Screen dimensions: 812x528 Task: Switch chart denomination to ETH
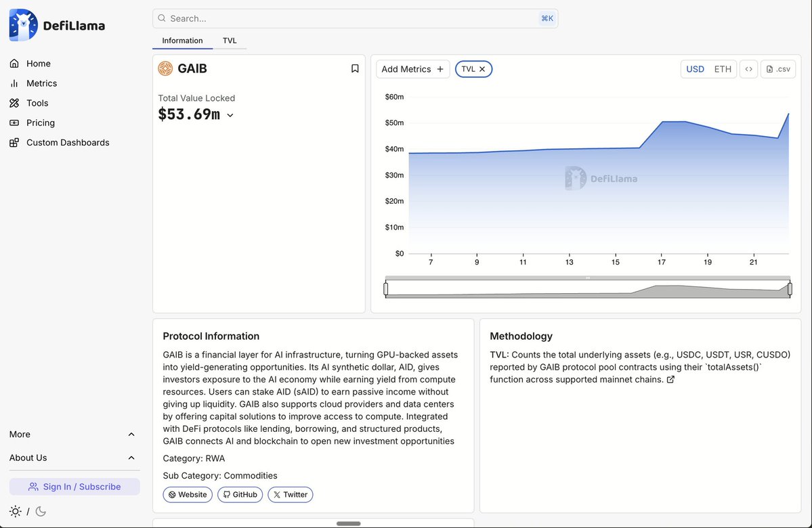click(723, 69)
